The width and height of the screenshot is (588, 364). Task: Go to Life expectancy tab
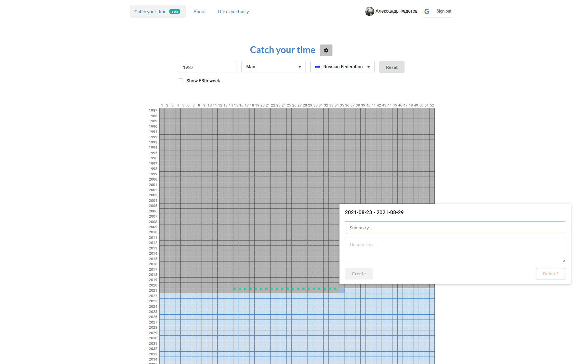tap(233, 12)
